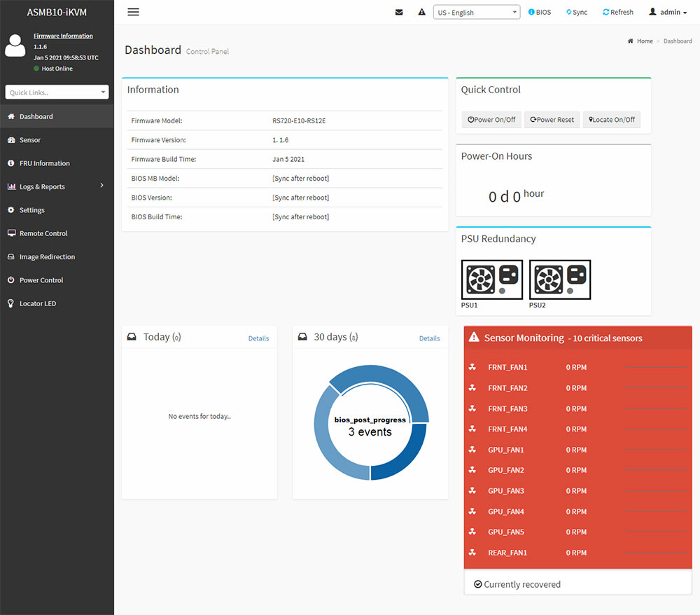700x615 pixels.
Task: Toggle server Power On/Off
Action: coord(491,120)
